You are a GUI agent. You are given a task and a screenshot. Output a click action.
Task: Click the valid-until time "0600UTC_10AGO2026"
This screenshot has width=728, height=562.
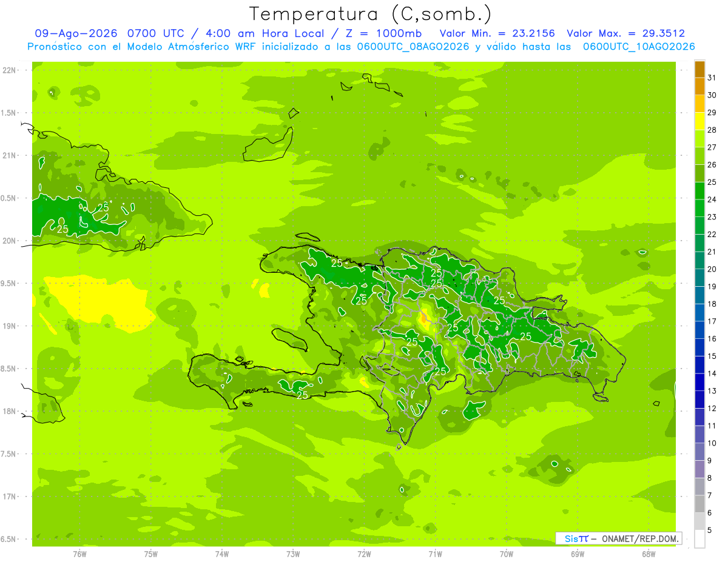(x=639, y=46)
